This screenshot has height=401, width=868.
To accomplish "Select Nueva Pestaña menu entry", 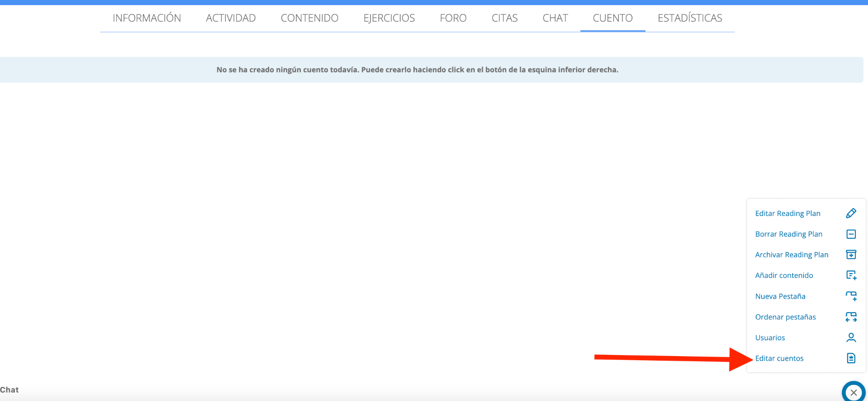I will (x=780, y=296).
